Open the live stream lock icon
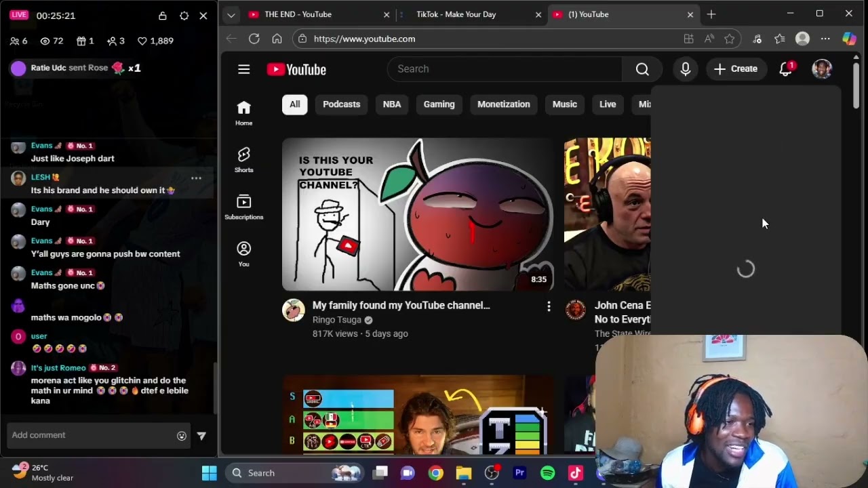868x488 pixels. pos(163,16)
